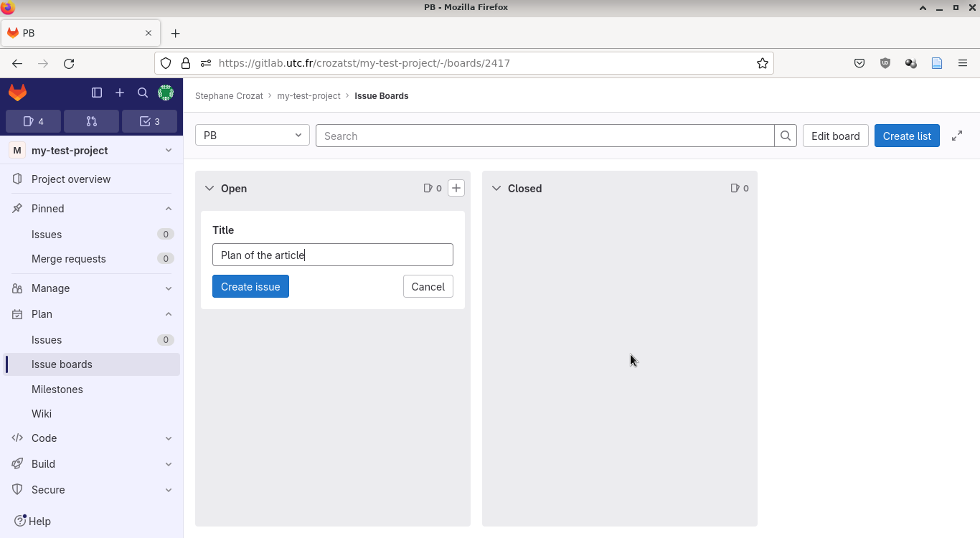Click the GitLab logo home icon

[18, 93]
